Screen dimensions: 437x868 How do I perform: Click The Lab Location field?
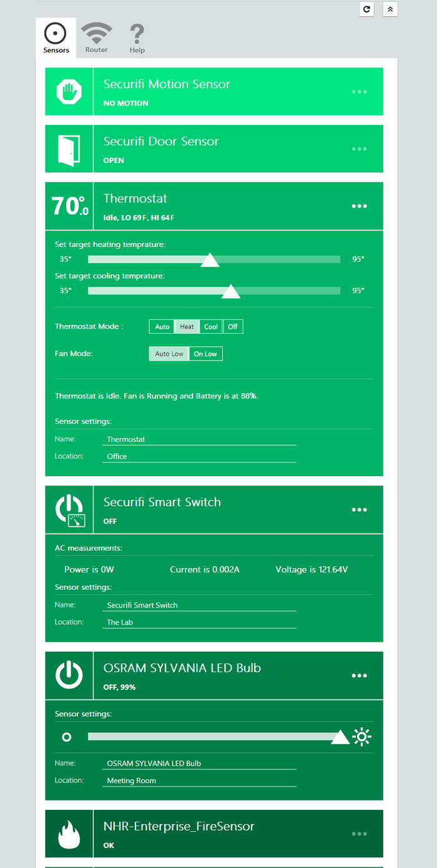click(199, 622)
